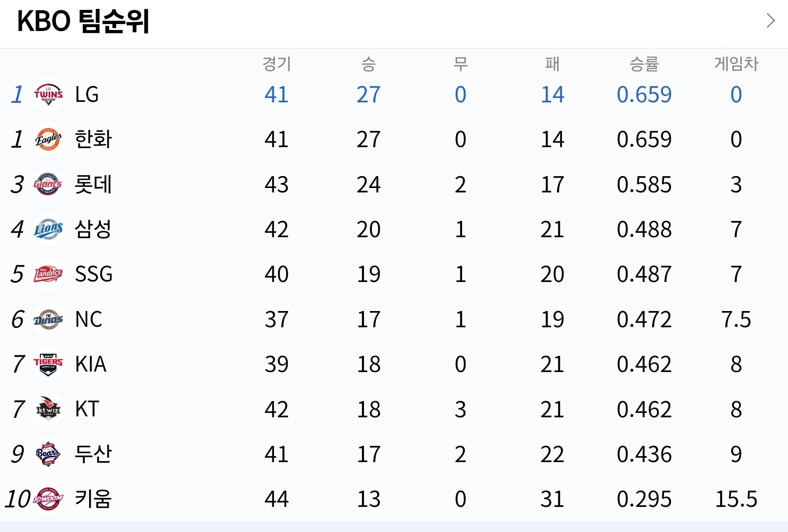The width and height of the screenshot is (788, 532).
Task: Select the 승률 column header
Action: [x=644, y=64]
